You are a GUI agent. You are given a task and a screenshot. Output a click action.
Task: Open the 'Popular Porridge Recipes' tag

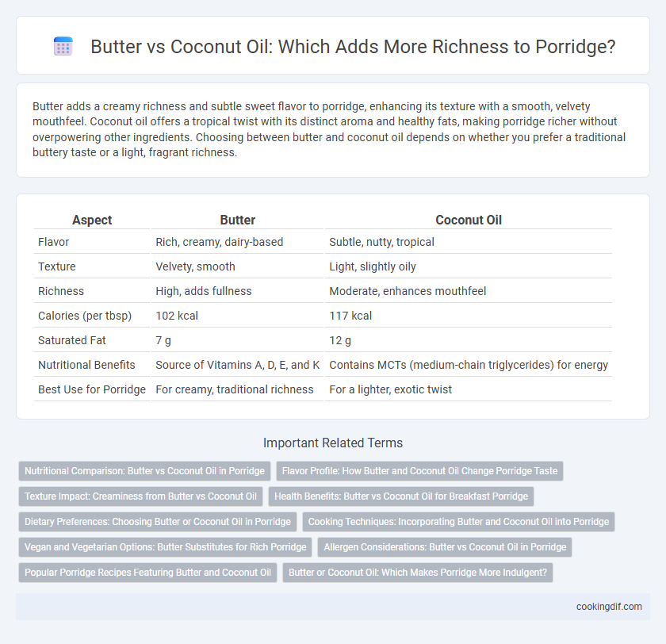coord(147,573)
